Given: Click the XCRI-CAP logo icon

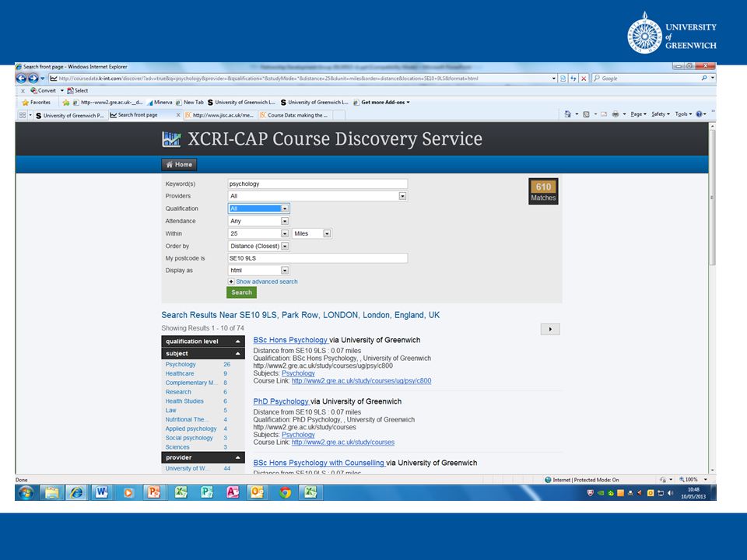Looking at the screenshot, I should click(171, 138).
